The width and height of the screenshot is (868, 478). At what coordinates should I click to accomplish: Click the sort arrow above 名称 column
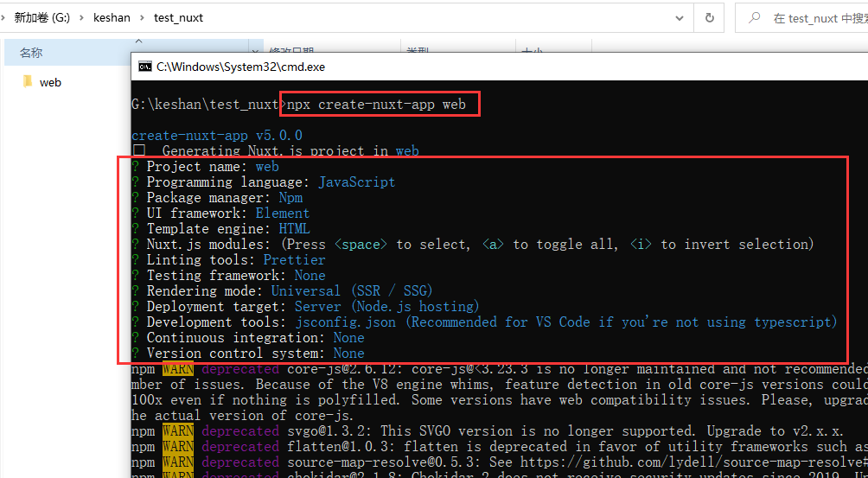point(138,41)
